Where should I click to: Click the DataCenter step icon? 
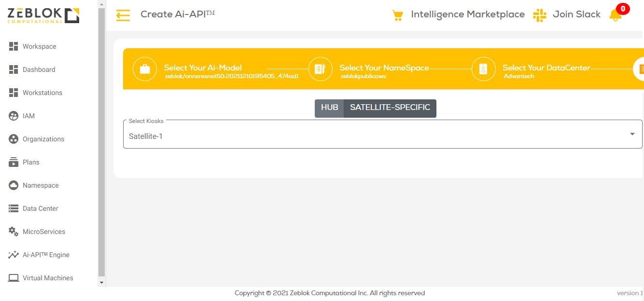[x=483, y=69]
